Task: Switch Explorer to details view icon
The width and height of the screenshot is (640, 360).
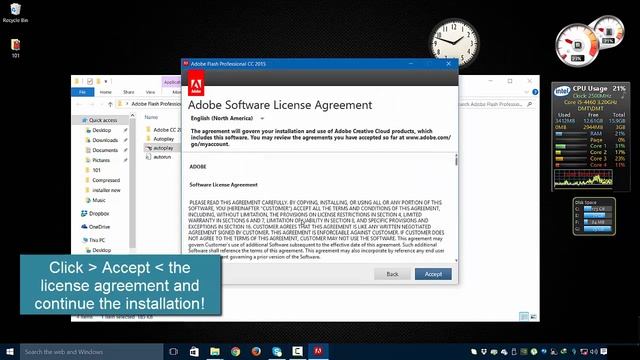Action: tap(524, 316)
